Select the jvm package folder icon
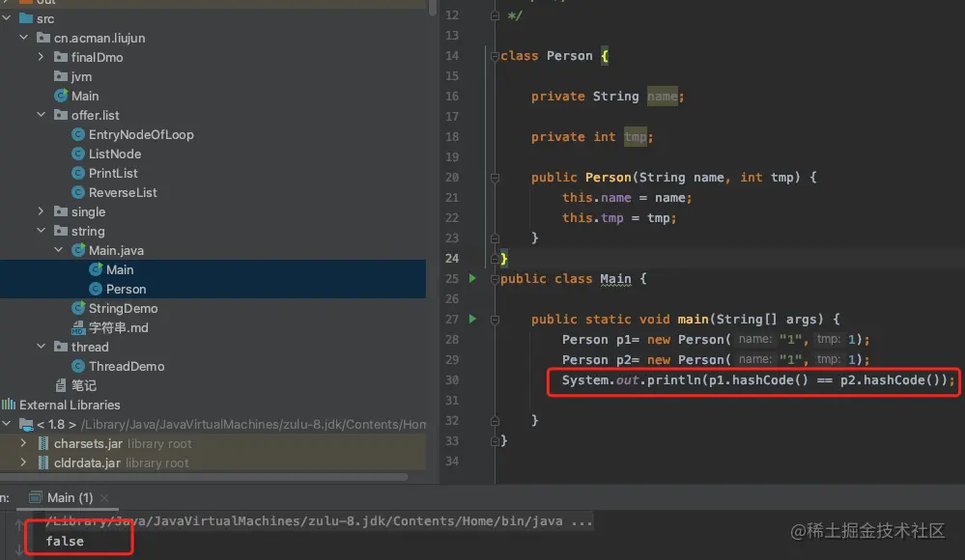The height and width of the screenshot is (560, 965). pos(61,76)
